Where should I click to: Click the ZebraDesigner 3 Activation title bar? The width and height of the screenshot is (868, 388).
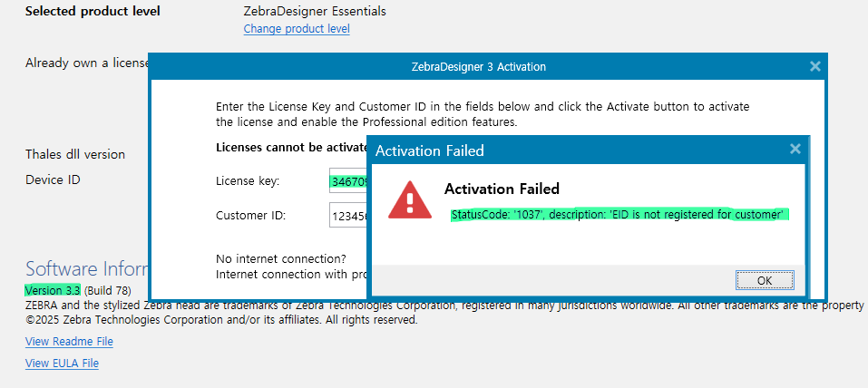(x=479, y=67)
